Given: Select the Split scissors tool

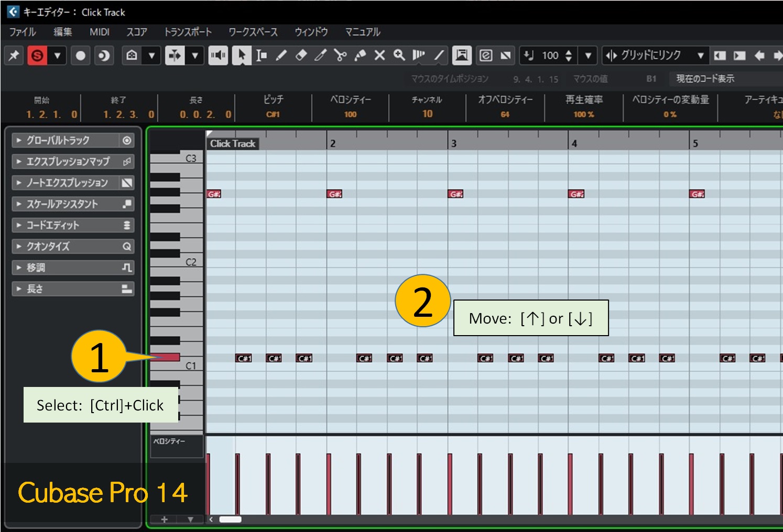Looking at the screenshot, I should pyautogui.click(x=340, y=55).
